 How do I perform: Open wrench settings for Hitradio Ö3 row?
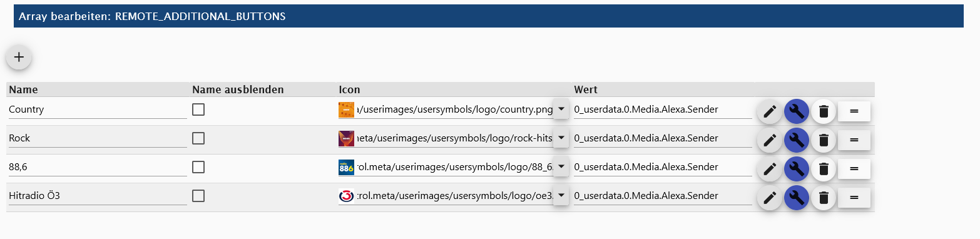click(x=797, y=198)
